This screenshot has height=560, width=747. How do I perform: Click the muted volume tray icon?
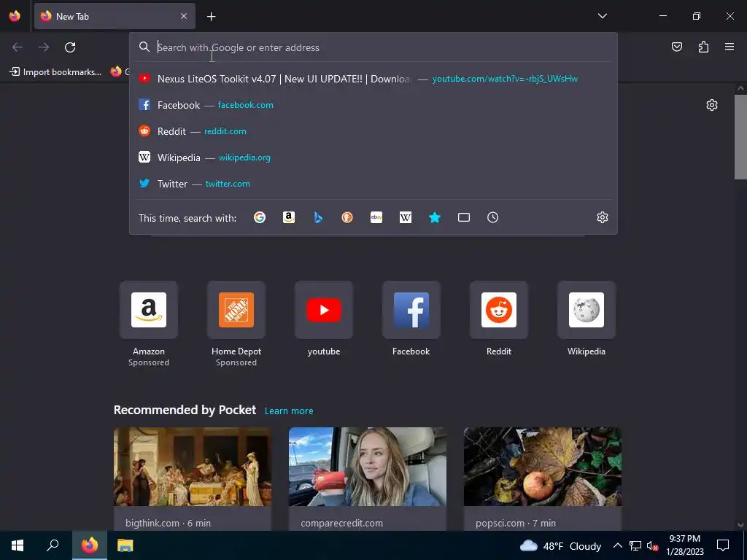(x=652, y=545)
